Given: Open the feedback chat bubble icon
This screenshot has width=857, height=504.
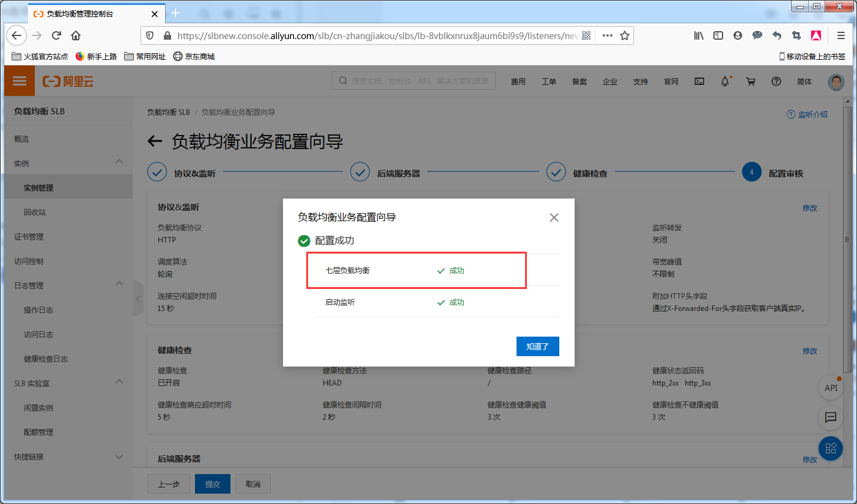Looking at the screenshot, I should coord(830,418).
